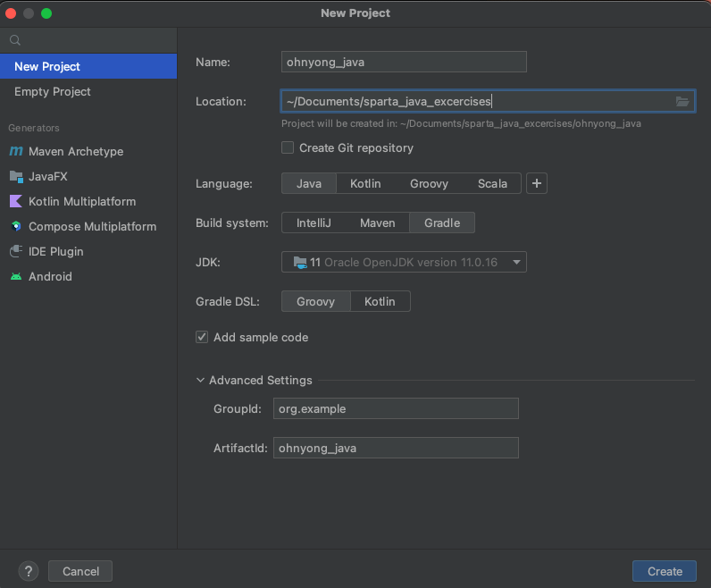Select Kotlin as the language
The height and width of the screenshot is (588, 711).
(x=365, y=183)
